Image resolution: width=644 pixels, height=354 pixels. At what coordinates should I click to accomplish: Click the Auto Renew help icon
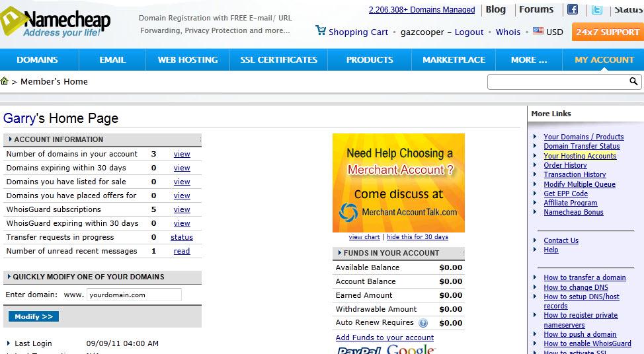pyautogui.click(x=423, y=323)
